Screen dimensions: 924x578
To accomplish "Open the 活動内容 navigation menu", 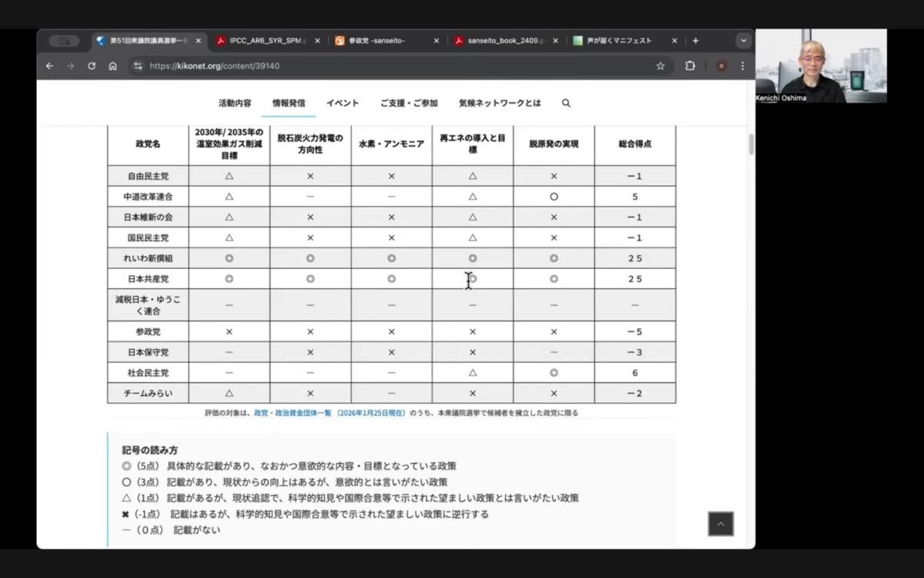I will pos(234,103).
